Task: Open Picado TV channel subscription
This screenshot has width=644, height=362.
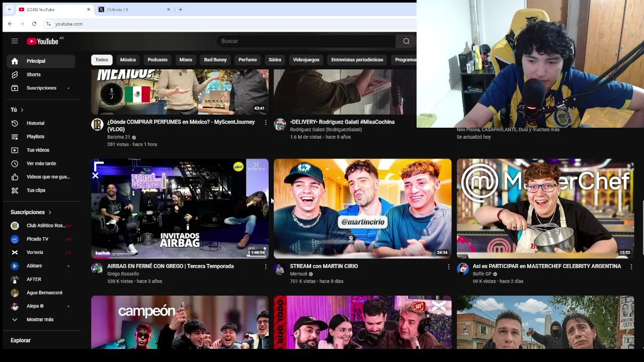Action: 41,239
